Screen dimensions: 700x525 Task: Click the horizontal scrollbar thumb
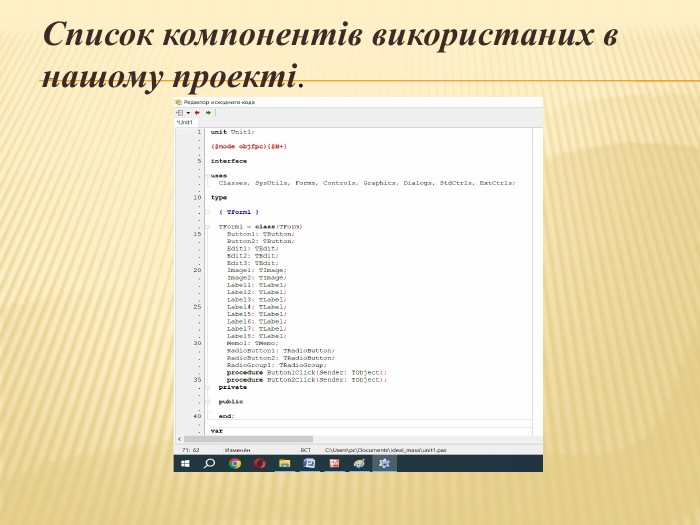coord(249,439)
